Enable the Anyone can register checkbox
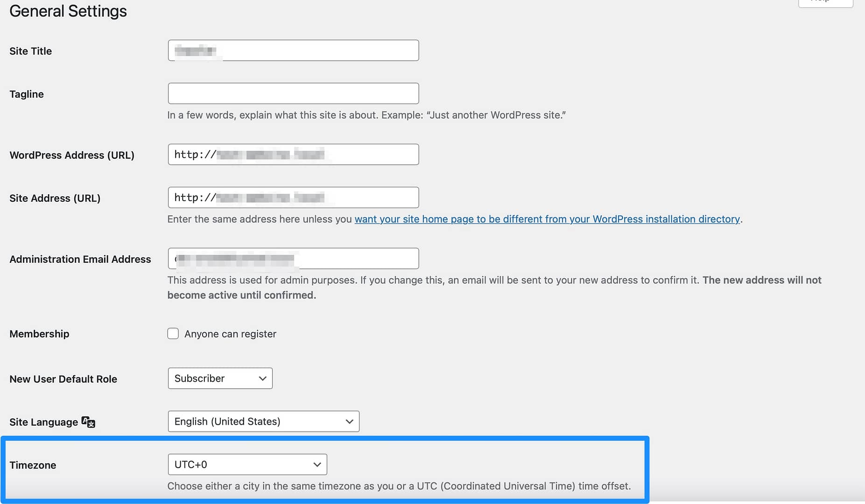 (173, 334)
